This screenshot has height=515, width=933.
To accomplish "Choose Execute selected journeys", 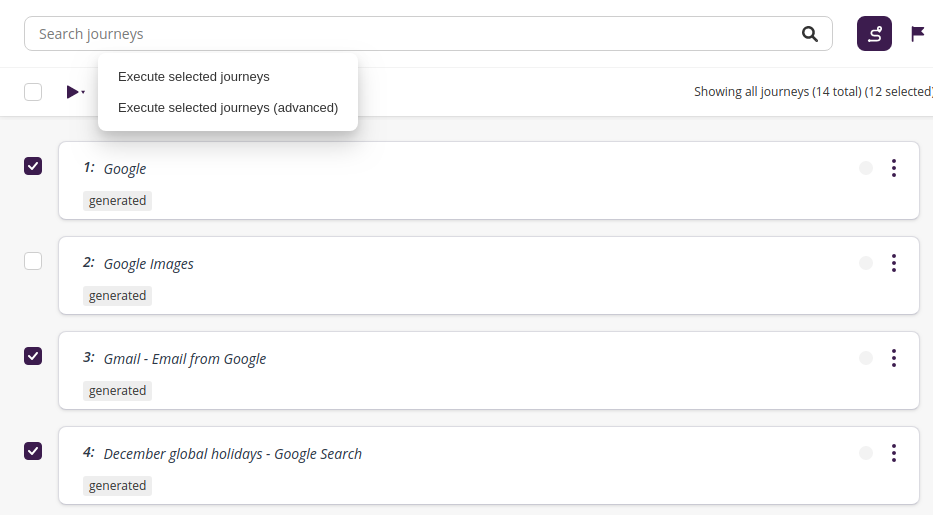I will [x=193, y=76].
